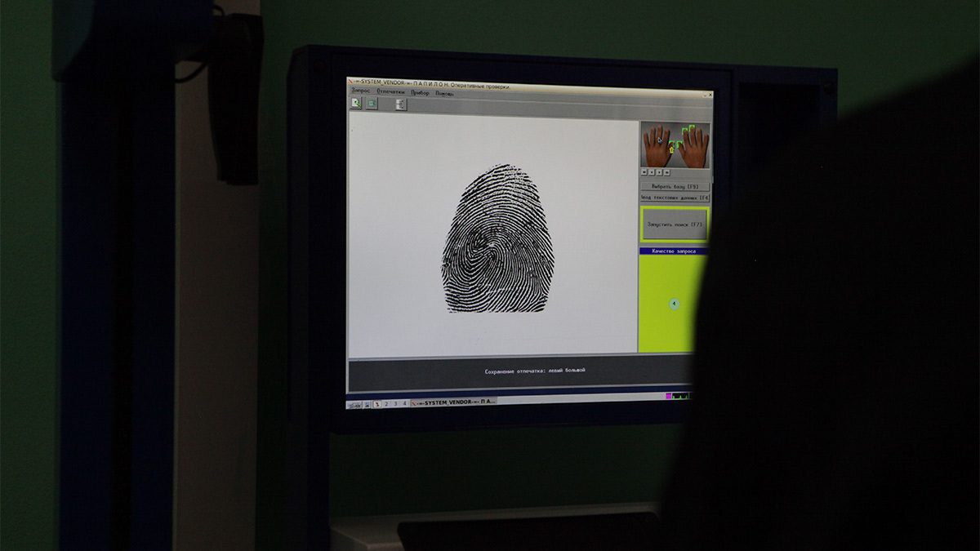Switch to workspace 4 in taskbar pager
The image size is (980, 551).
pos(404,403)
